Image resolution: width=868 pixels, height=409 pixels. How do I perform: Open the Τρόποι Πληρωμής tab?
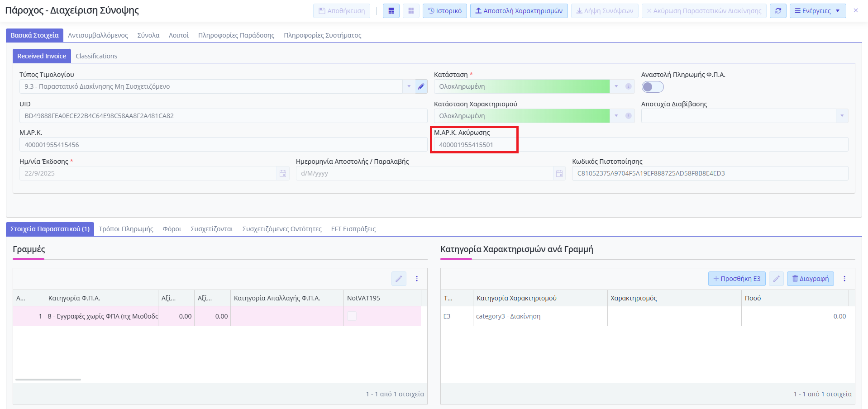(126, 229)
